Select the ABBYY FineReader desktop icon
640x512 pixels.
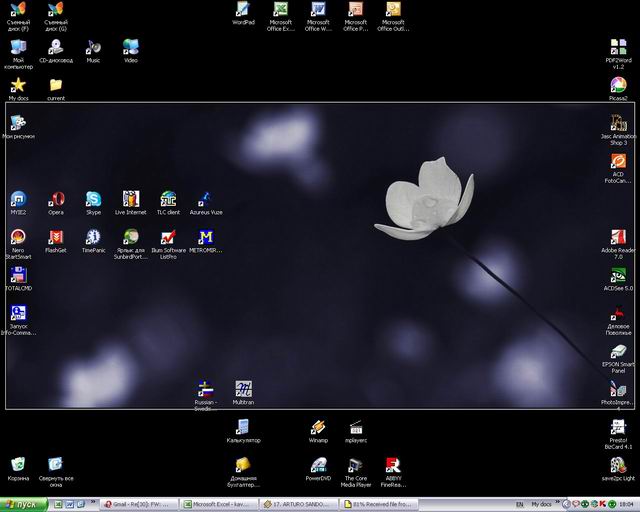coord(393,472)
